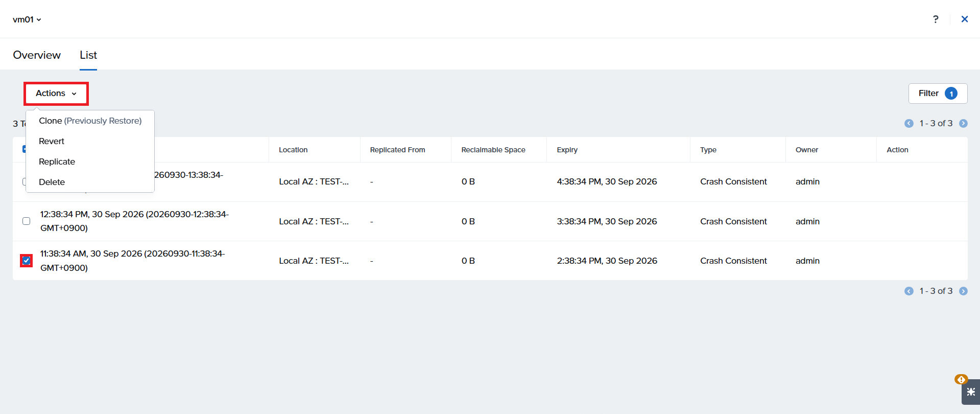Click the Type column header
Viewport: 980px width, 414px height.
pos(708,150)
